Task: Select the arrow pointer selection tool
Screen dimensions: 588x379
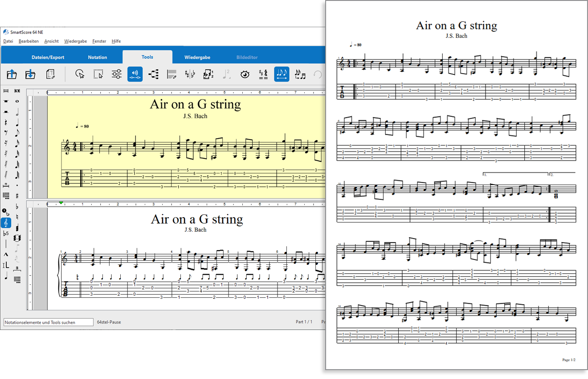Action: (80, 74)
